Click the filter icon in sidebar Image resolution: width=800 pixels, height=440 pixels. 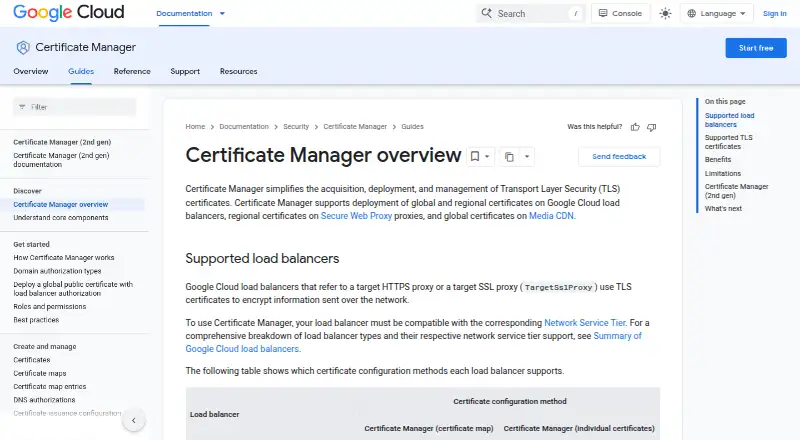22,107
